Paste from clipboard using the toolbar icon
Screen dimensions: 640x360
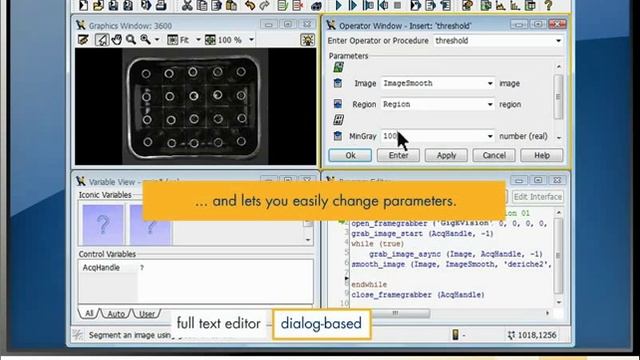pos(231,5)
